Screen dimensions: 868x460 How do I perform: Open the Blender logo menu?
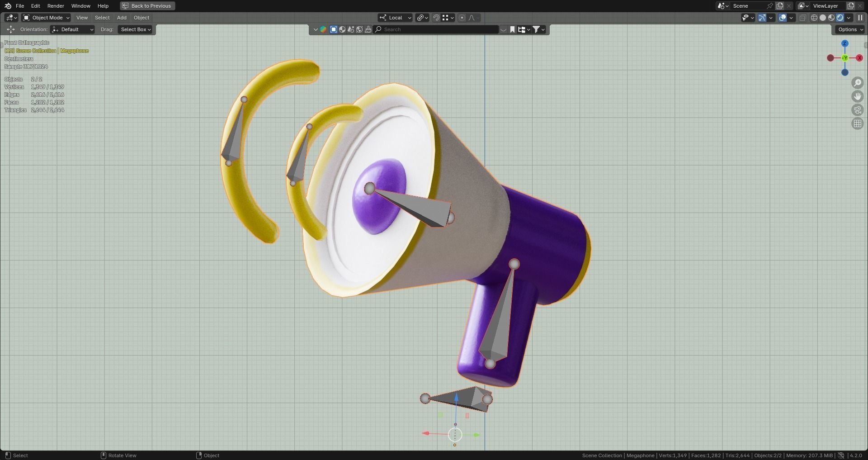click(x=7, y=6)
